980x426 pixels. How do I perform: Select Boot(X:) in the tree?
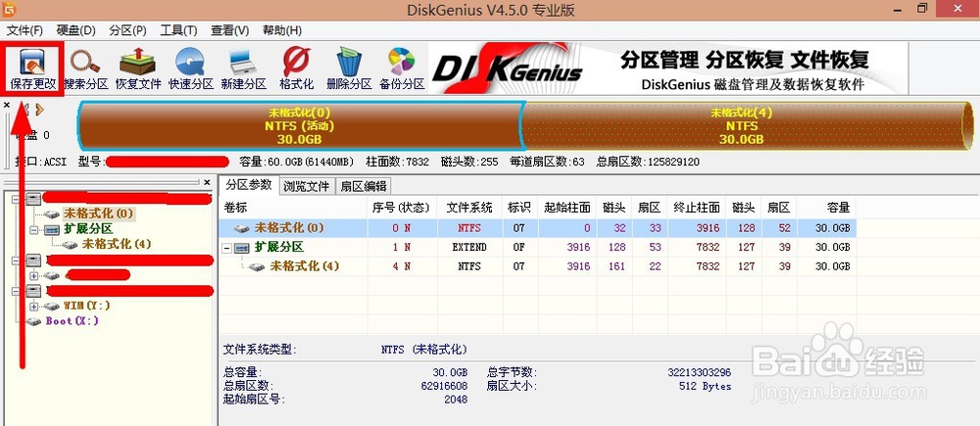[72, 321]
